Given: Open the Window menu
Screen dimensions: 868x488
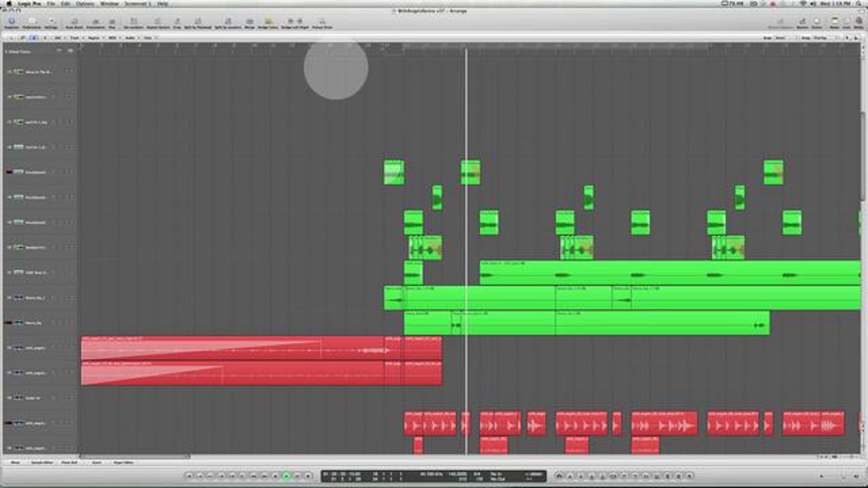Looking at the screenshot, I should [109, 4].
